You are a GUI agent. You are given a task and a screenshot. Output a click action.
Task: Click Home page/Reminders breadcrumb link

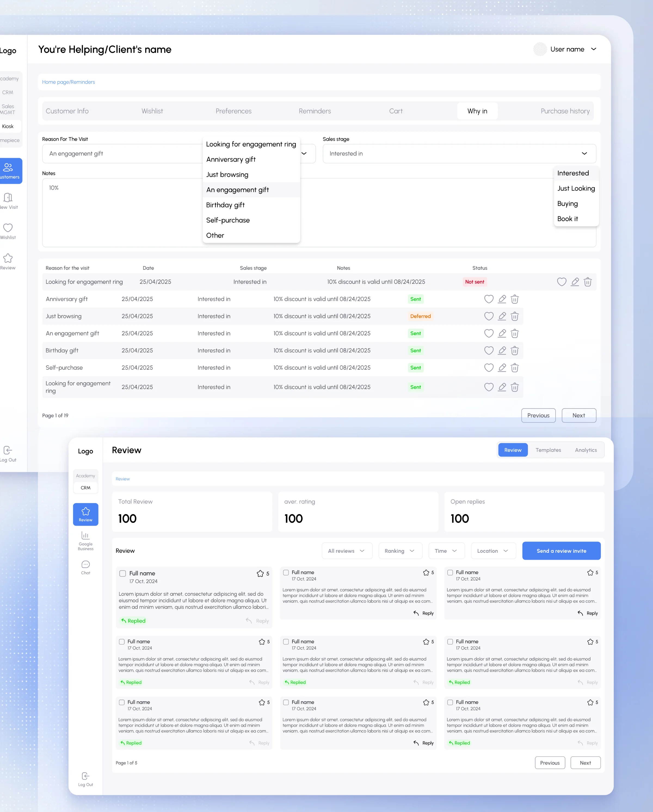pos(69,82)
